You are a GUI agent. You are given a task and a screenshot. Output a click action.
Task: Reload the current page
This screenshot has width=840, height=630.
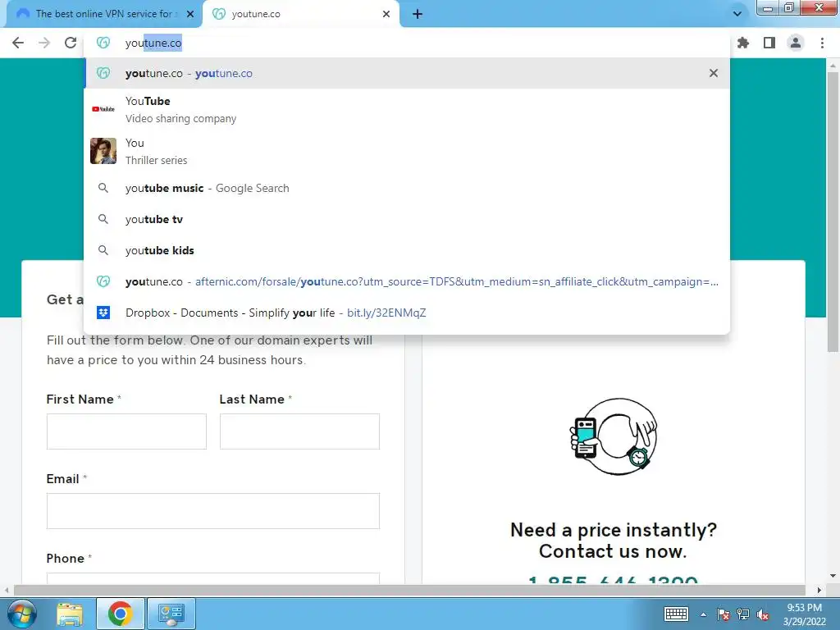(x=71, y=43)
